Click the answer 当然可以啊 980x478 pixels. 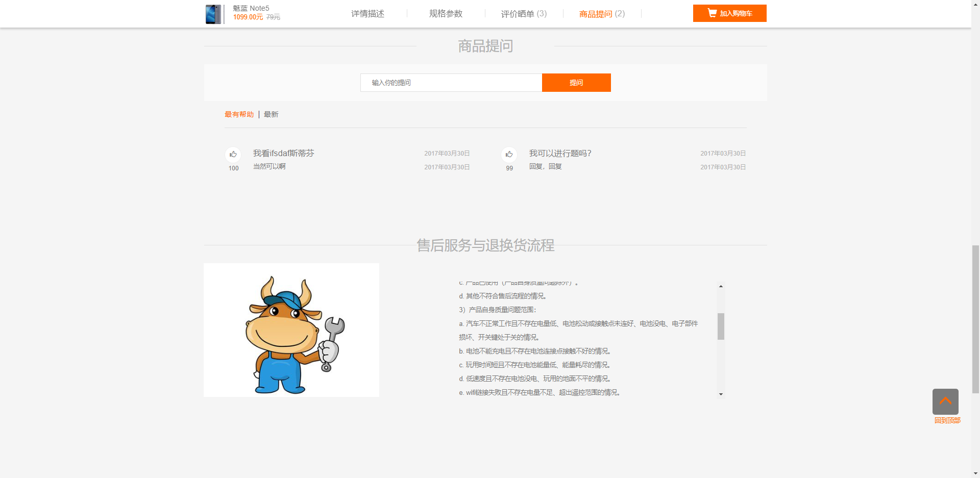click(x=269, y=166)
